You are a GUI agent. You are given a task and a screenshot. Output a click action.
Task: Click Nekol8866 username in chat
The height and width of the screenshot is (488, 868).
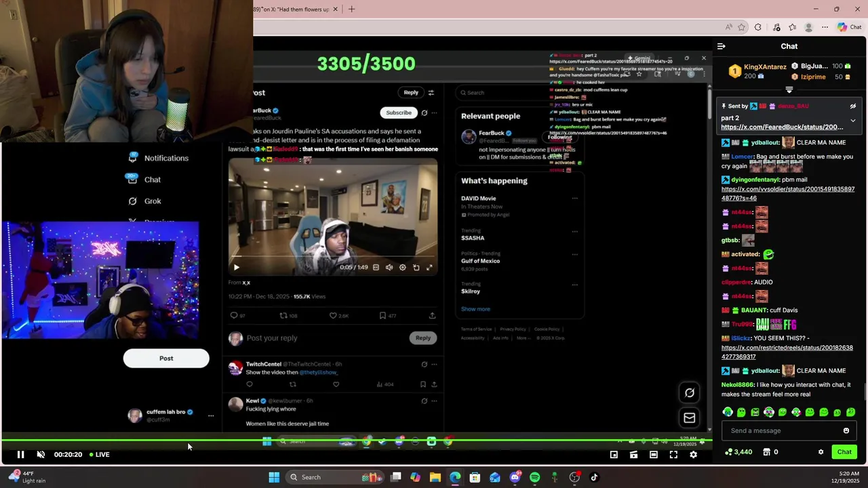[737, 385]
